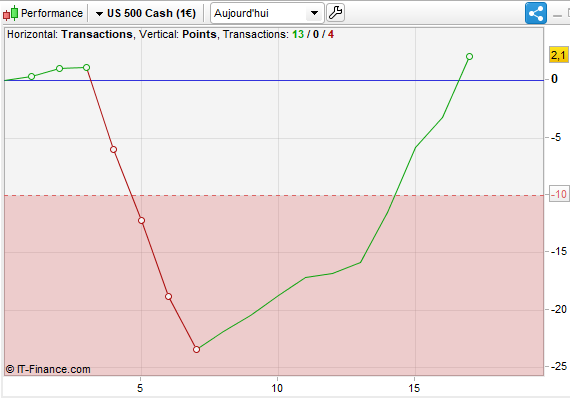Click the green 13 winning transactions count
This screenshot has height=398, width=570.
[298, 34]
